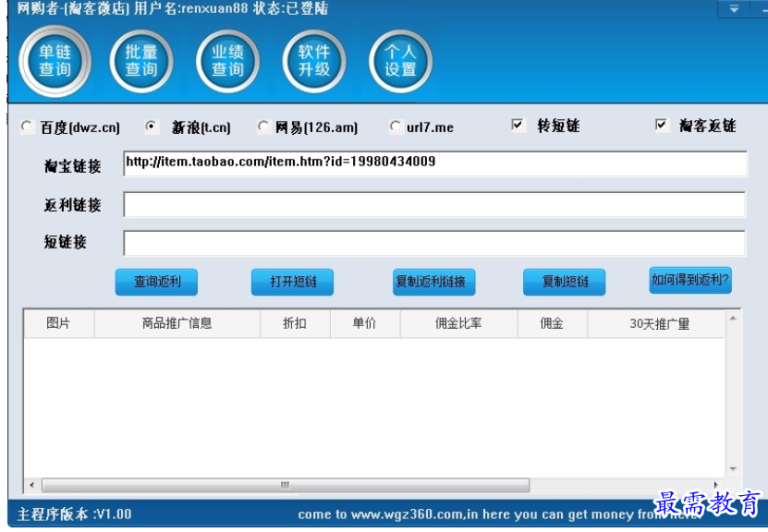
Task: Toggle the 淘客返链 checkbox
Action: (x=661, y=125)
